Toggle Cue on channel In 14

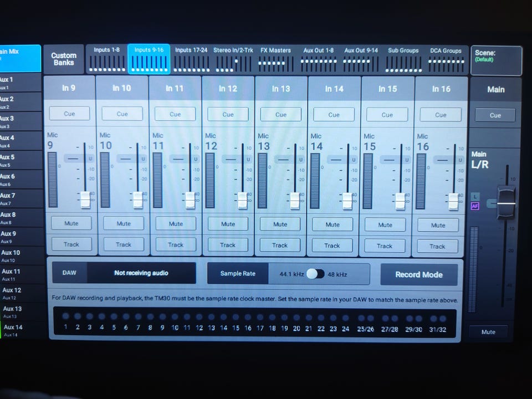(334, 115)
